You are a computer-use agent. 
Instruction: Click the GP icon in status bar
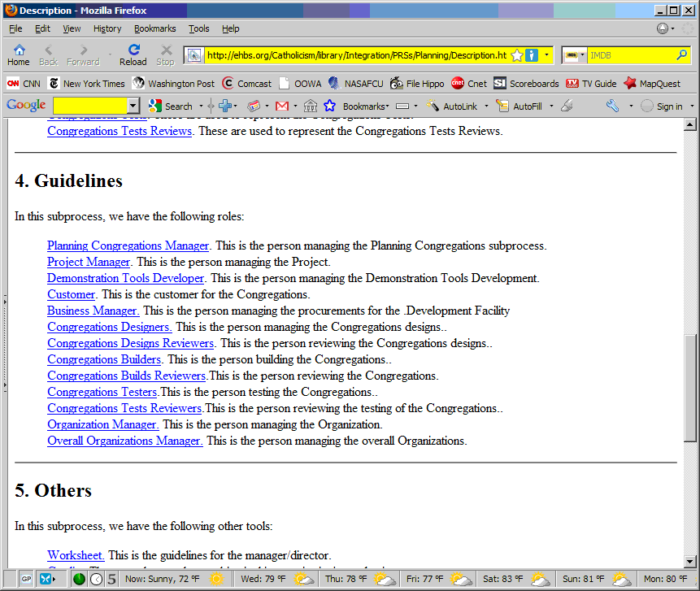(x=26, y=579)
